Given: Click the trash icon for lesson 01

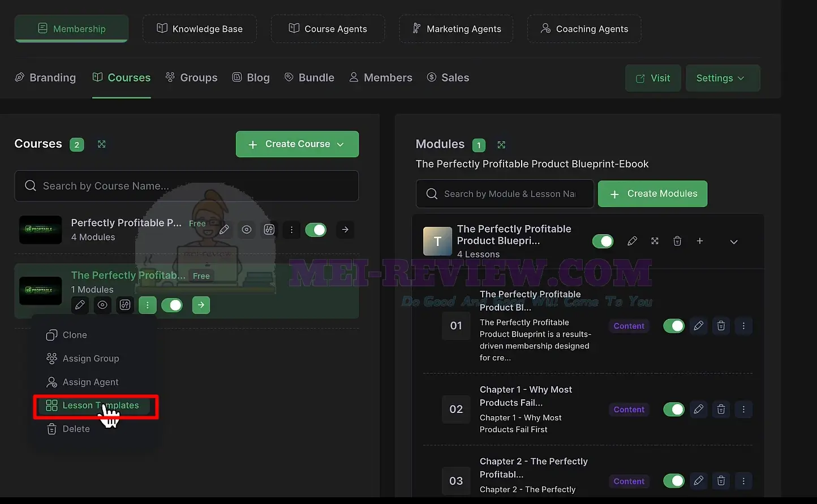Looking at the screenshot, I should tap(721, 326).
